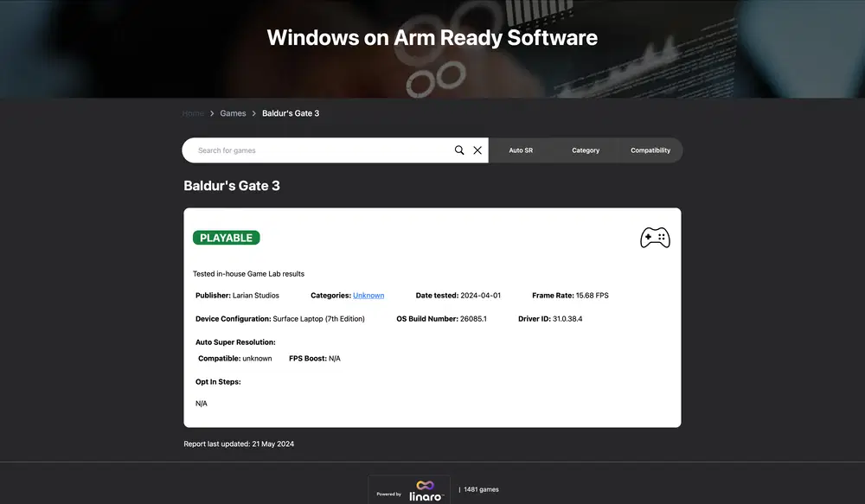Image resolution: width=865 pixels, height=504 pixels.
Task: Click the 'Powered by' footer text
Action: coord(389,494)
